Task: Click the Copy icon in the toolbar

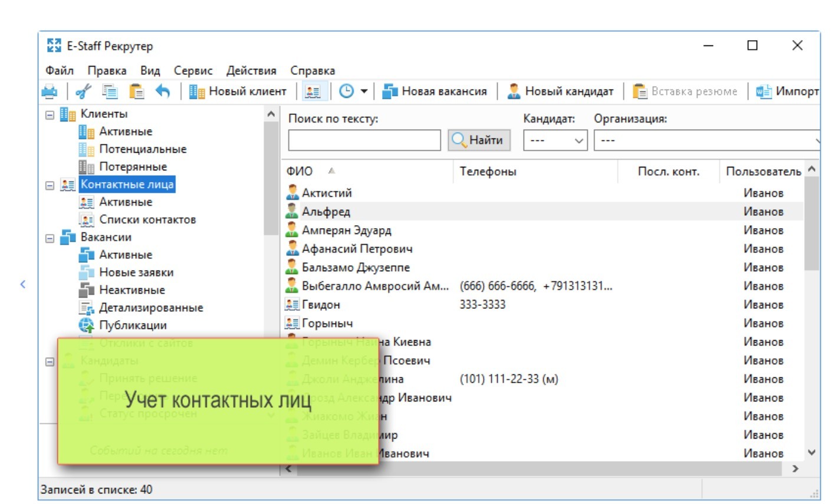Action: [110, 91]
